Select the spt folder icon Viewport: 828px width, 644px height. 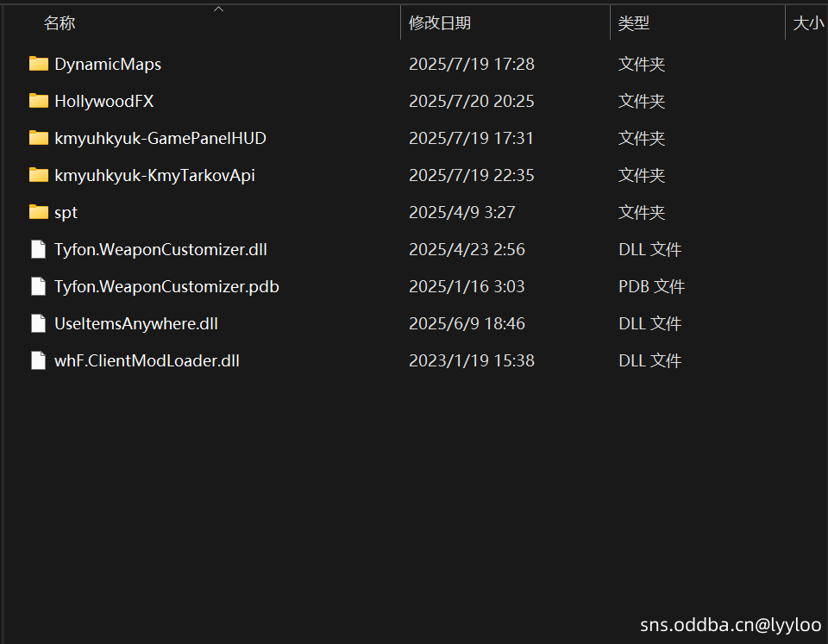point(39,212)
